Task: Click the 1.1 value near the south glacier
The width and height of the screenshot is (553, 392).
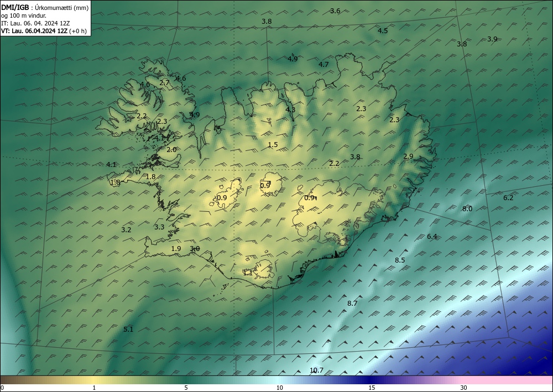Action: pos(248,273)
